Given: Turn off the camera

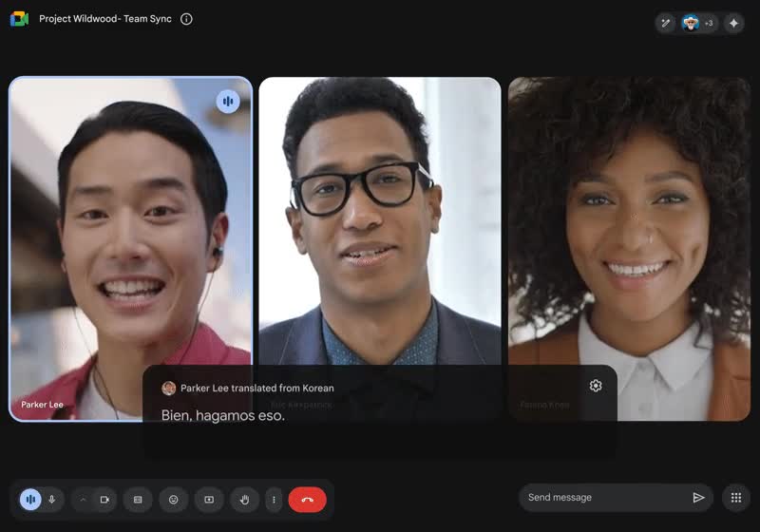Looking at the screenshot, I should [104, 500].
